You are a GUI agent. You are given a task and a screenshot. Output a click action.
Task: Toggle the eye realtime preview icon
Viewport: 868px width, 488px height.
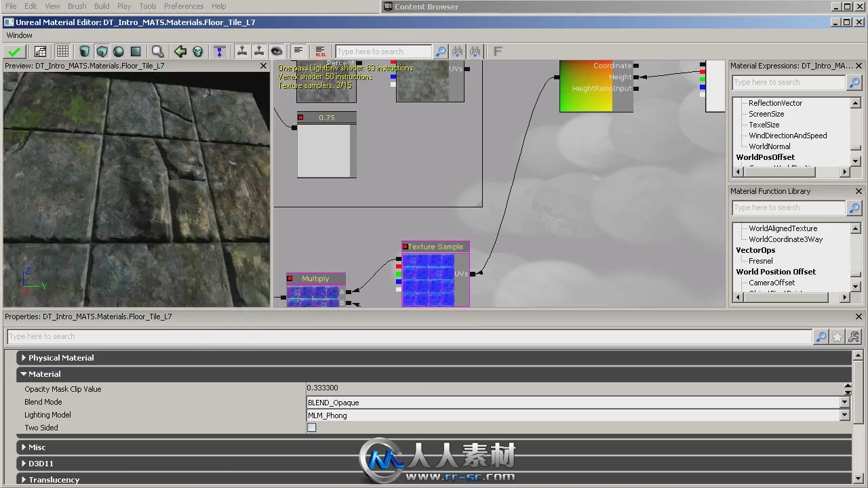(x=276, y=52)
